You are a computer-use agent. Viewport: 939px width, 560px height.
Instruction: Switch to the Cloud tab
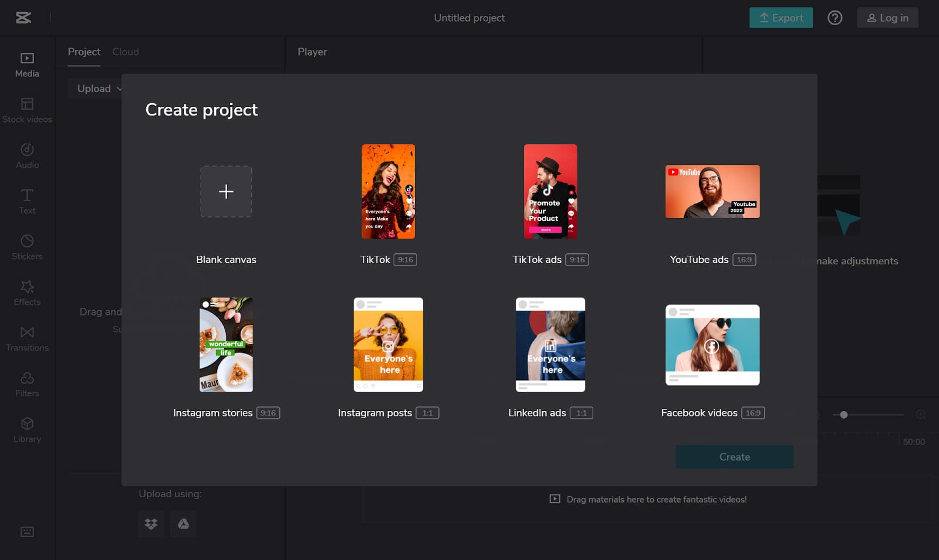tap(126, 52)
